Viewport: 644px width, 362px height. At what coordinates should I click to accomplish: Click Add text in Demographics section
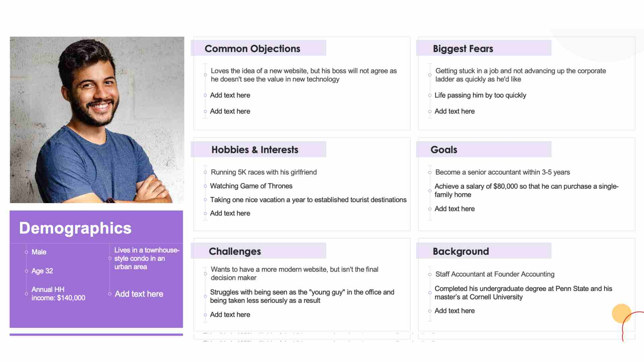pyautogui.click(x=139, y=294)
